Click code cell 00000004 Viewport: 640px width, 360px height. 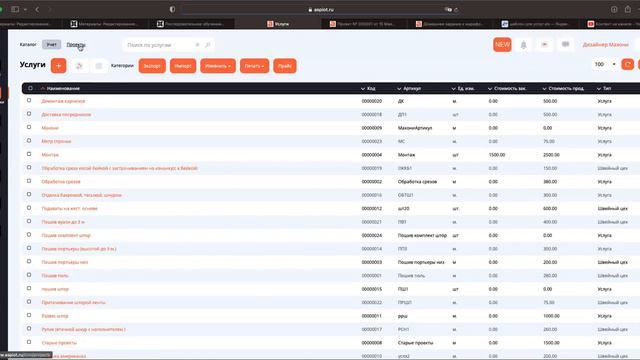tap(371, 155)
